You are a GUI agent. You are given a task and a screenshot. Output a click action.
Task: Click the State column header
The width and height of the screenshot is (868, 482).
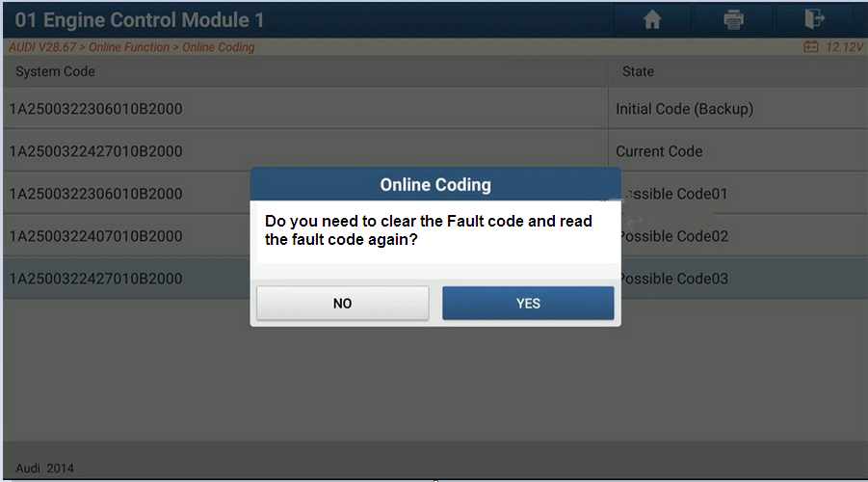(x=638, y=71)
